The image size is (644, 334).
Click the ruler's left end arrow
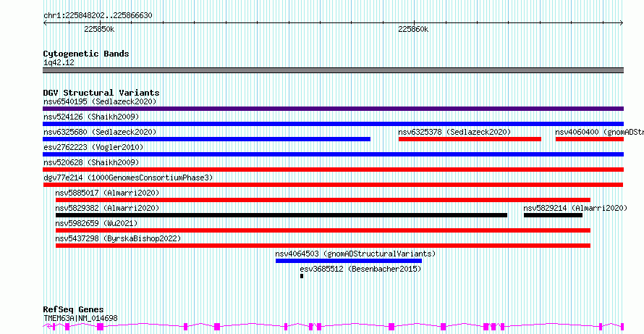click(45, 23)
